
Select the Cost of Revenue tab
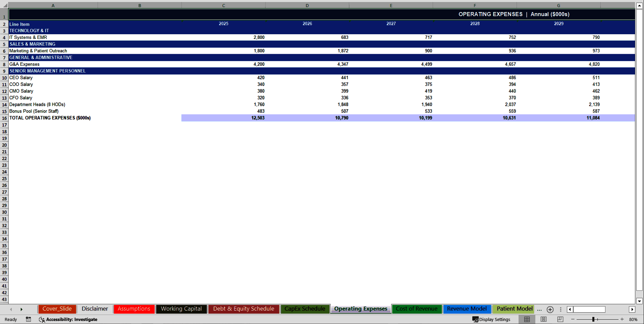tap(417, 309)
